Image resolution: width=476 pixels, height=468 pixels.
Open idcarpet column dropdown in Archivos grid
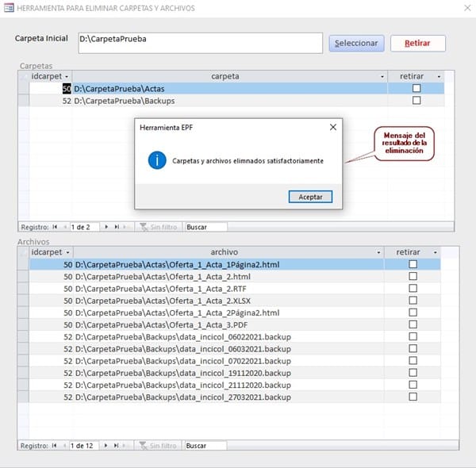[x=67, y=252]
